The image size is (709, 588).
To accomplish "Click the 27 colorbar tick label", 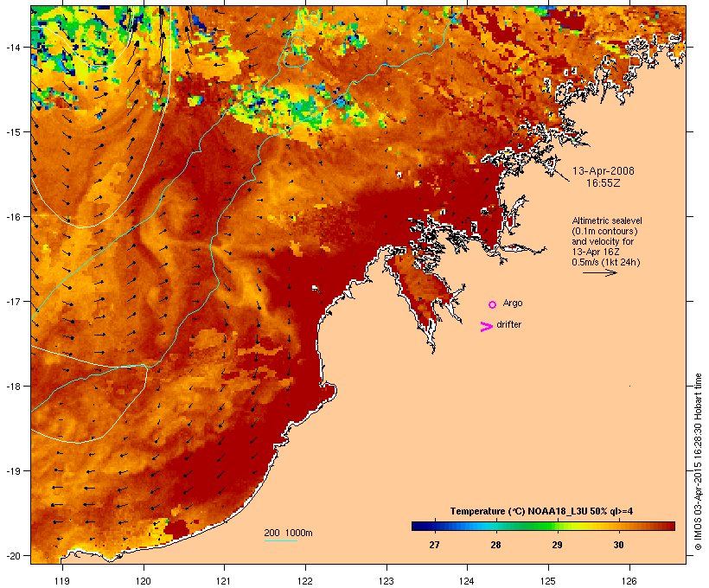I will click(434, 545).
